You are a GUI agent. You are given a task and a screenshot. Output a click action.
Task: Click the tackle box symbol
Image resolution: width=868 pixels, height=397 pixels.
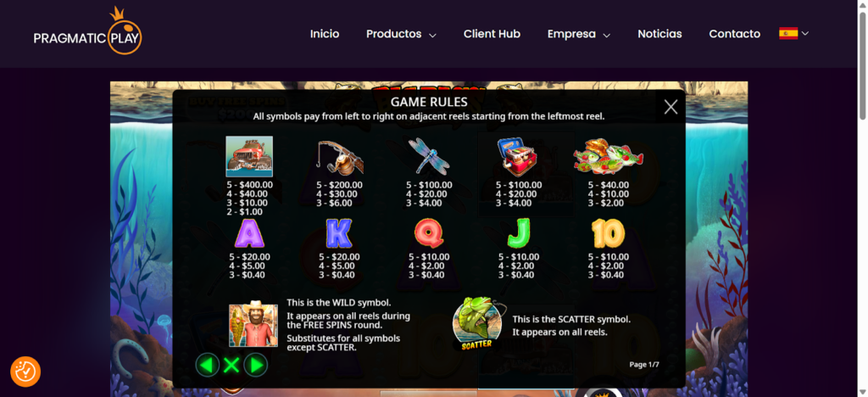[517, 157]
